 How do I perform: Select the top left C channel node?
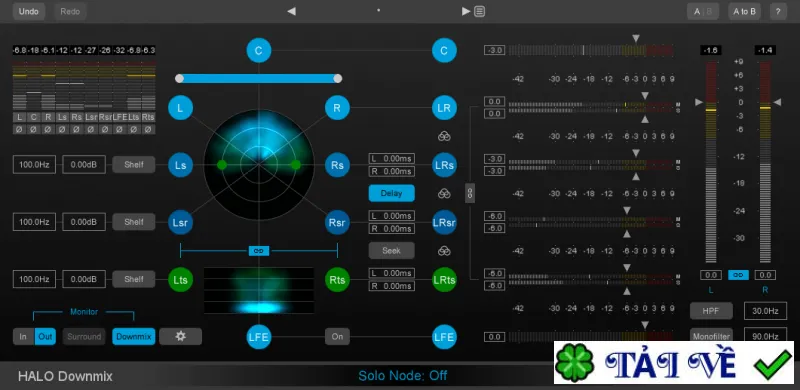pyautogui.click(x=259, y=51)
